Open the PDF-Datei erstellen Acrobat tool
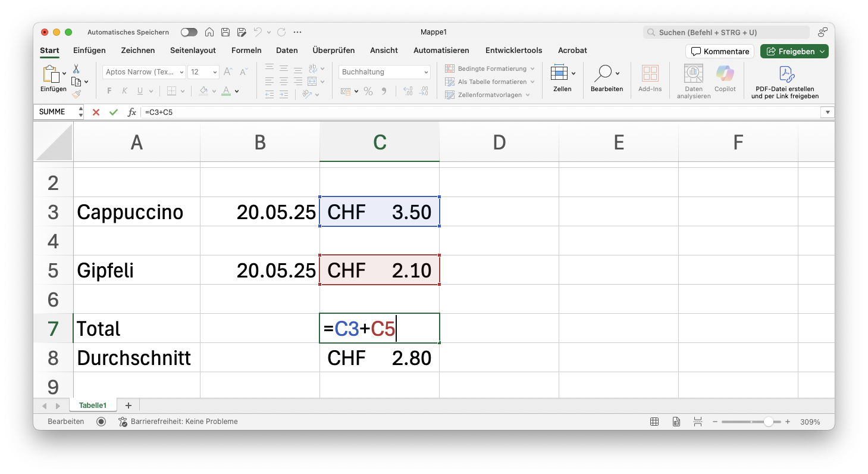The height and width of the screenshot is (474, 868). 785,82
